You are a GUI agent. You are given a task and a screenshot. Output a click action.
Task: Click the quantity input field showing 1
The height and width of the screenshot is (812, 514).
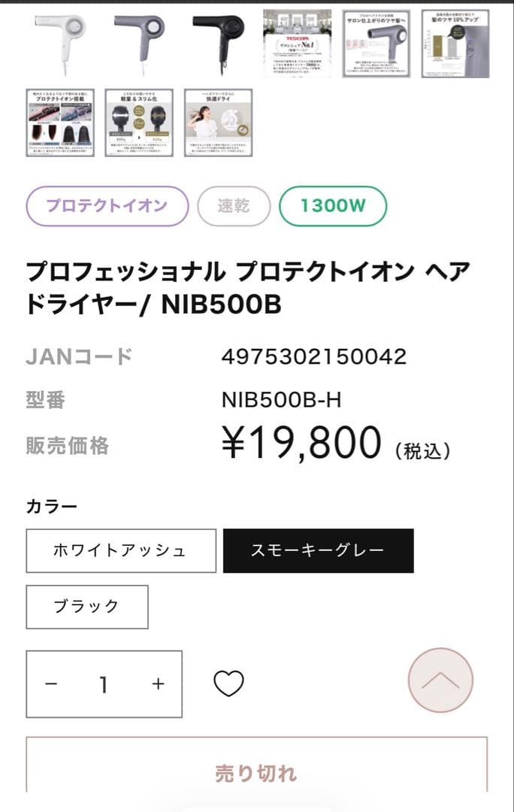(102, 684)
